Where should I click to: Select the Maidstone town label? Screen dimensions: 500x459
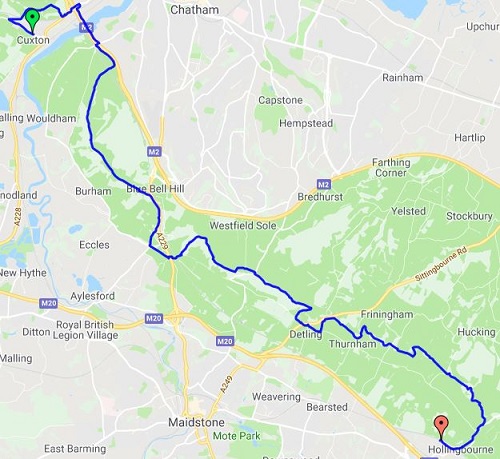[196, 422]
